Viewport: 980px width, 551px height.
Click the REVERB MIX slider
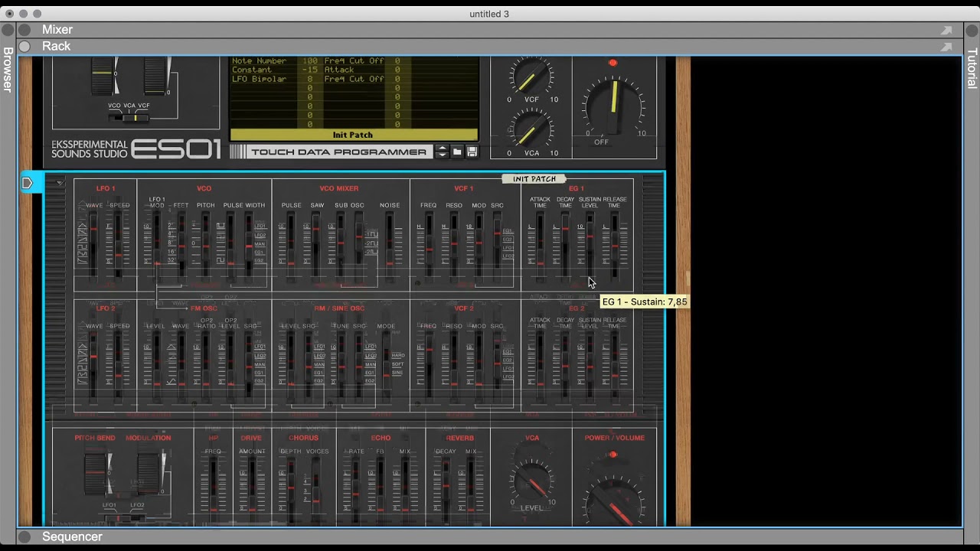pos(470,490)
